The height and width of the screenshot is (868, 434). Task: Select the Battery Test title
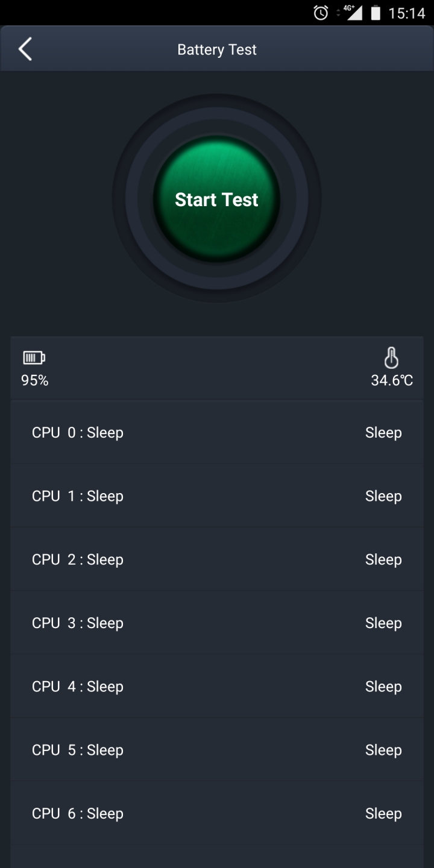[217, 49]
